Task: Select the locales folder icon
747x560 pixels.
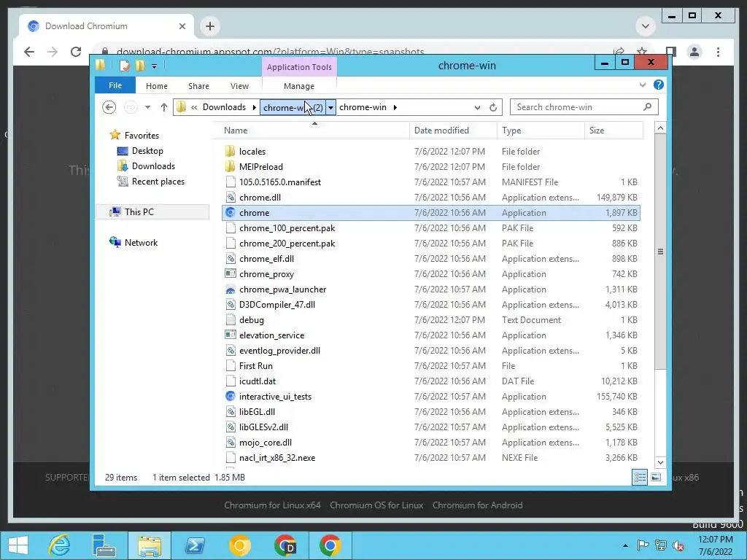Action: 230,152
